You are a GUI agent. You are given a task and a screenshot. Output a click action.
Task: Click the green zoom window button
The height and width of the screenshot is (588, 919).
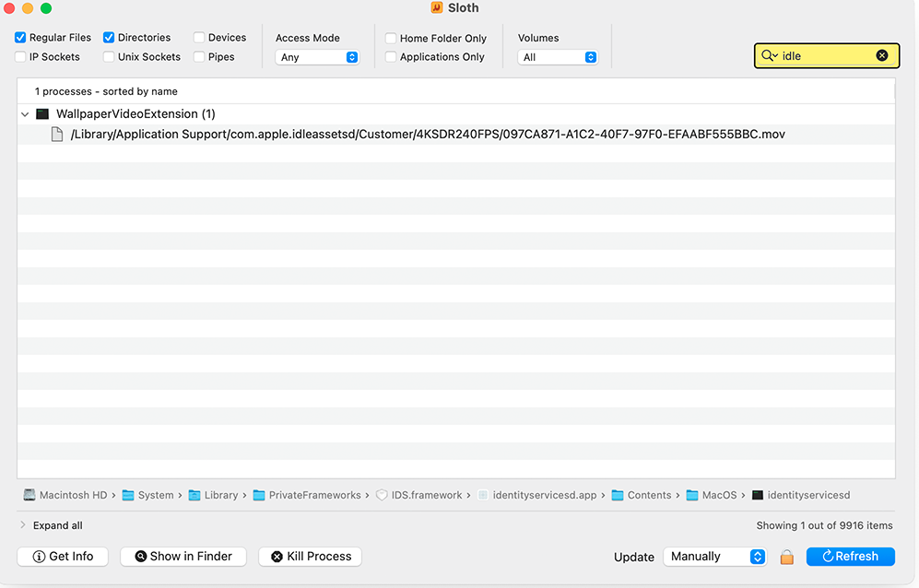click(x=46, y=8)
